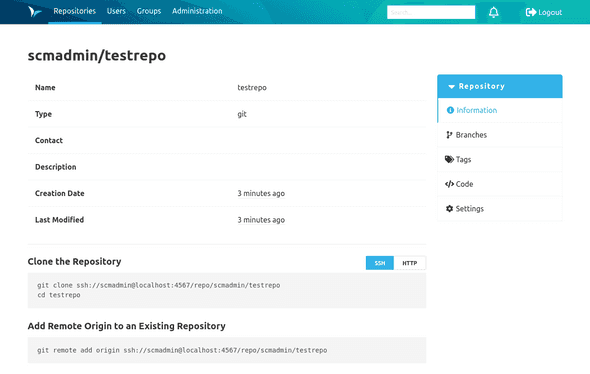The image size is (590, 374).
Task: Click the Code brackets icon
Action: 449,184
